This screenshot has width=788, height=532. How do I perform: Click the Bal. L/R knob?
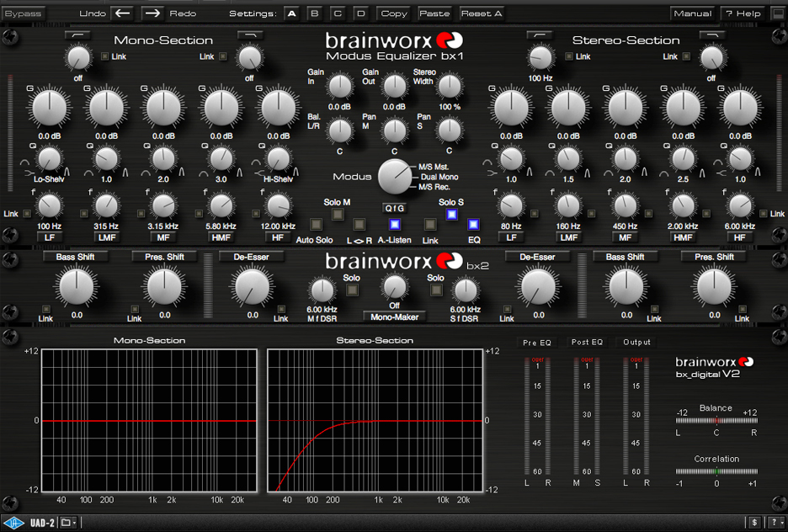(x=340, y=130)
